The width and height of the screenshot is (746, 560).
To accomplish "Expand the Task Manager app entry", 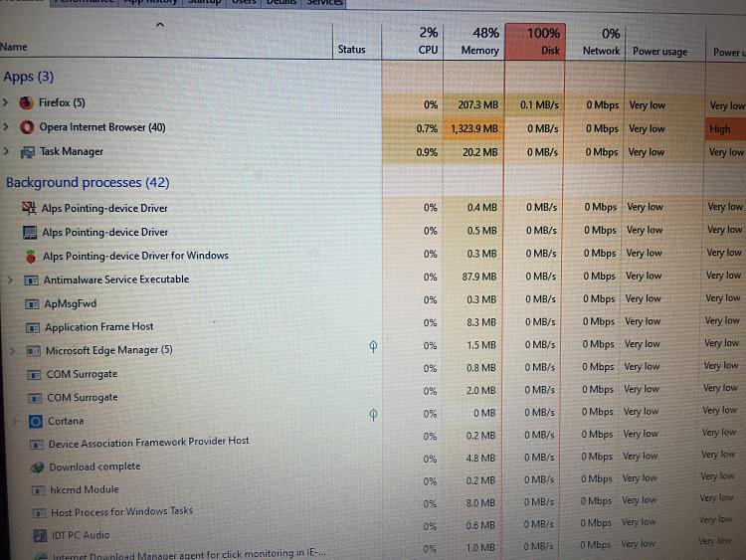I will (x=6, y=151).
